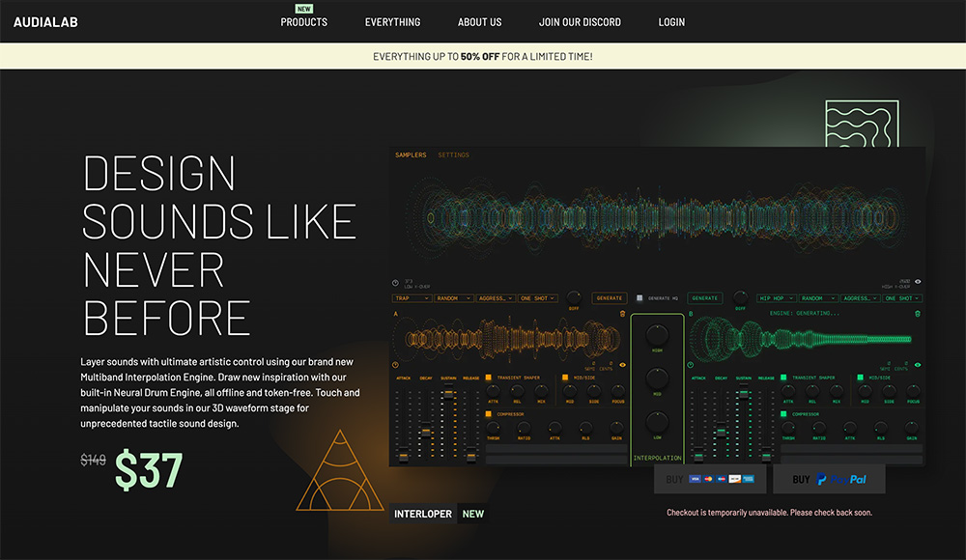
Task: Open the EVERYTHING page
Action: (x=392, y=22)
